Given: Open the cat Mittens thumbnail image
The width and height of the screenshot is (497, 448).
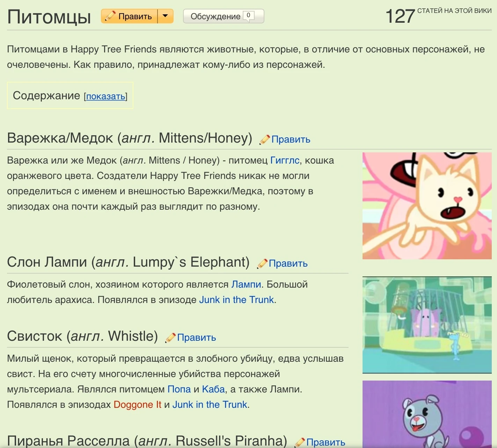Looking at the screenshot, I should tap(427, 206).
